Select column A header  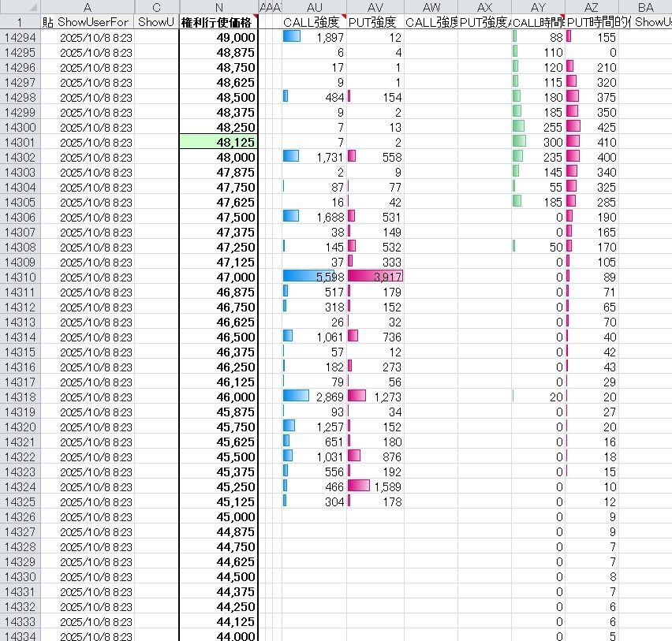coord(87,7)
